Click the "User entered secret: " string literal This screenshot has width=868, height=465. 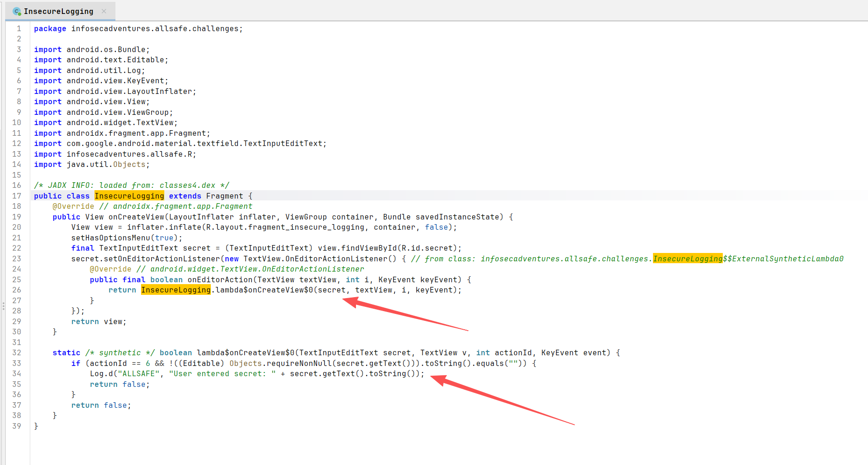click(222, 373)
